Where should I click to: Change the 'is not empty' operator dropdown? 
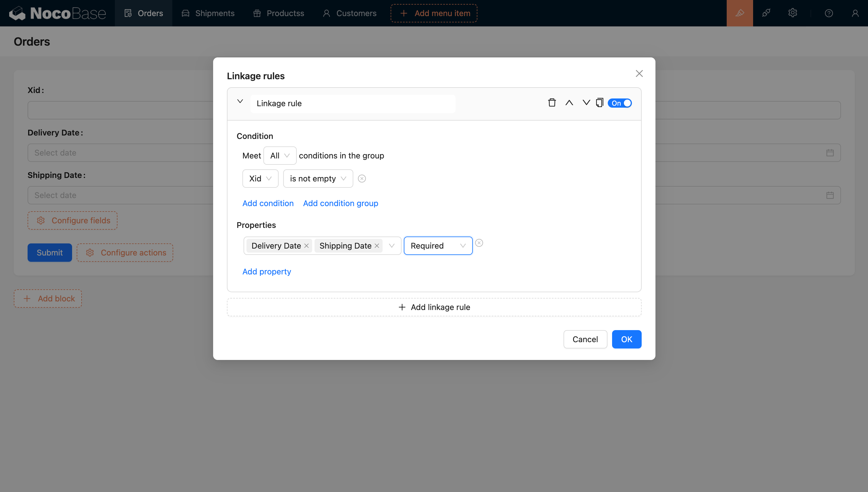(317, 179)
